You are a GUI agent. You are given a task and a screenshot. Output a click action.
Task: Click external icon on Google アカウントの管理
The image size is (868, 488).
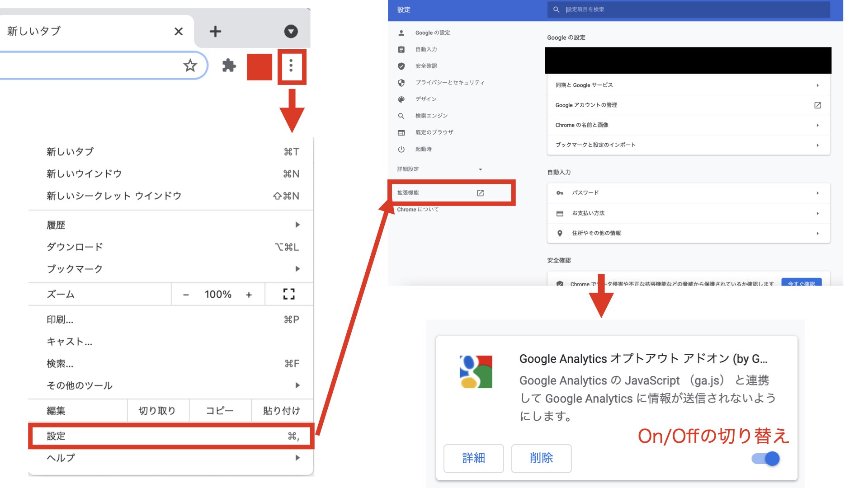click(x=817, y=105)
